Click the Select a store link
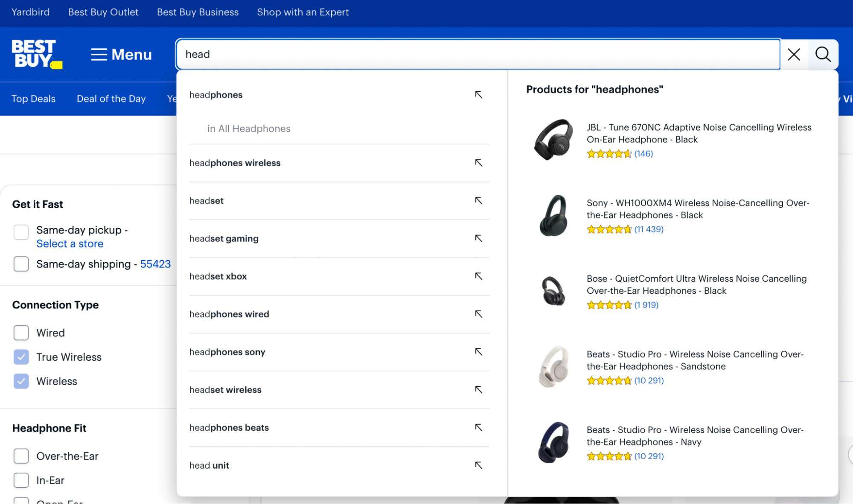 coord(70,243)
